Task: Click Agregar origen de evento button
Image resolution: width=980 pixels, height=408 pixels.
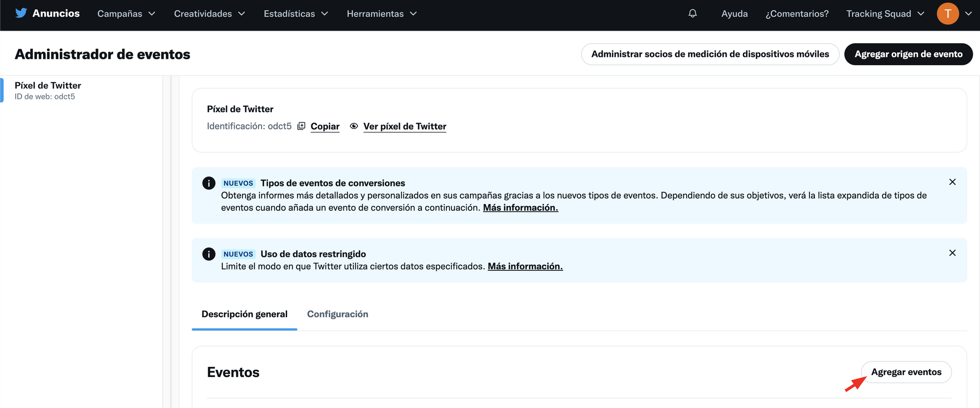Action: click(908, 54)
